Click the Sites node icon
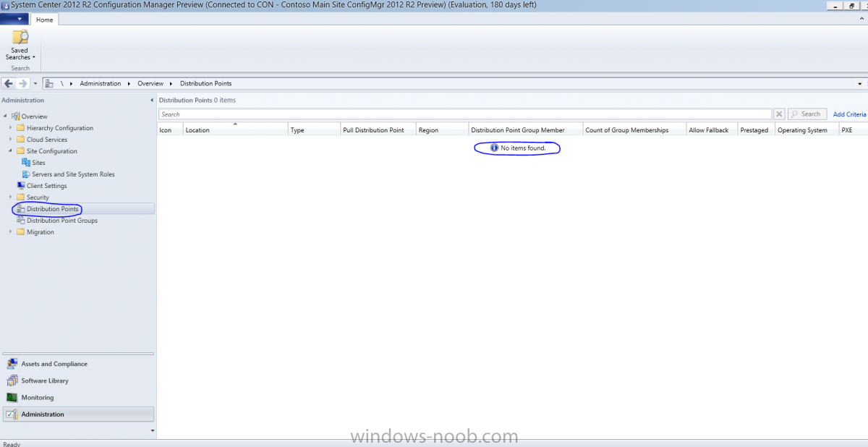Screen dimensions: 868x447 coord(26,163)
